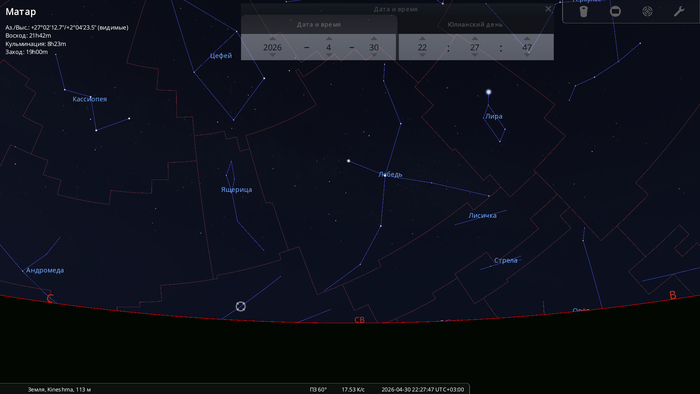Click the hour field showing 22
The width and height of the screenshot is (700, 394).
(422, 47)
